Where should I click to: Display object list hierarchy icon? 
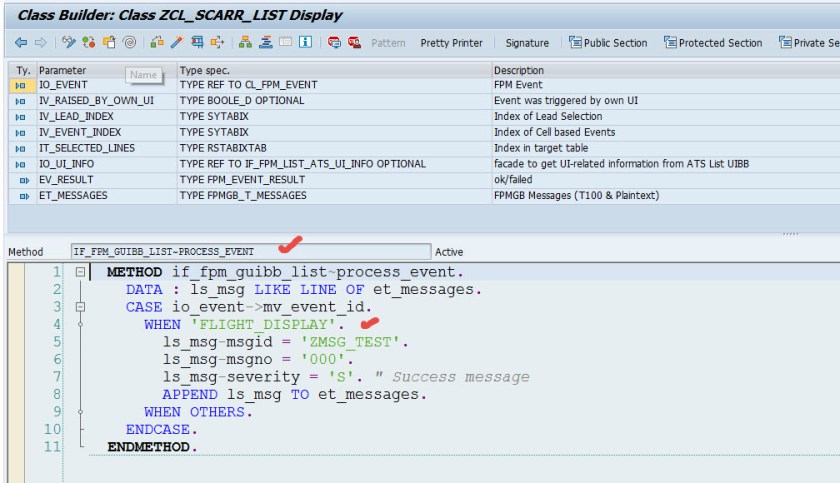tap(245, 42)
